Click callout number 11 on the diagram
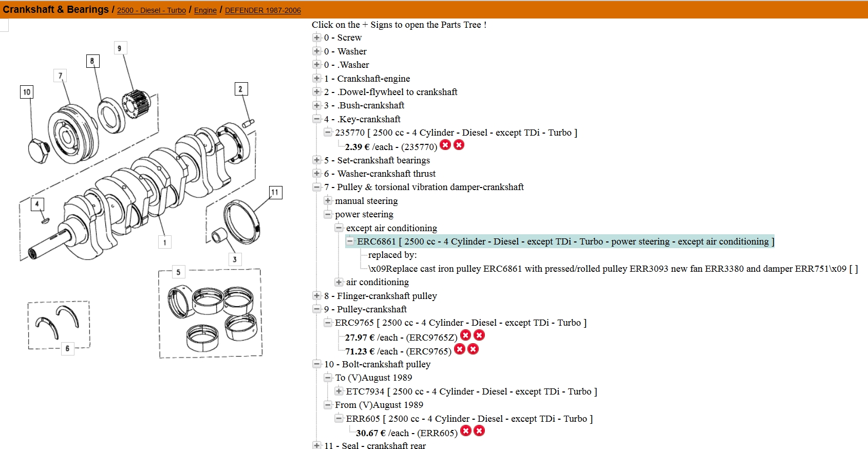This screenshot has height=449, width=868. point(275,193)
